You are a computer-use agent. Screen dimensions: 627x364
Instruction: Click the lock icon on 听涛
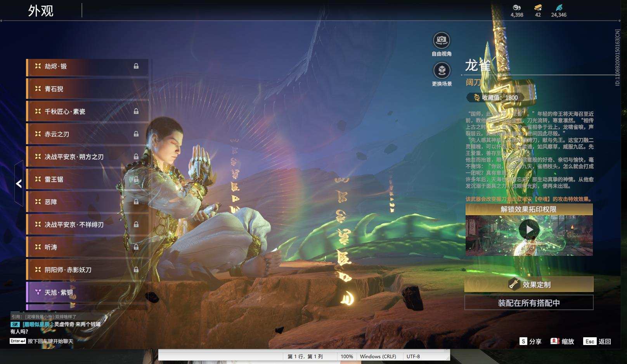coord(136,247)
